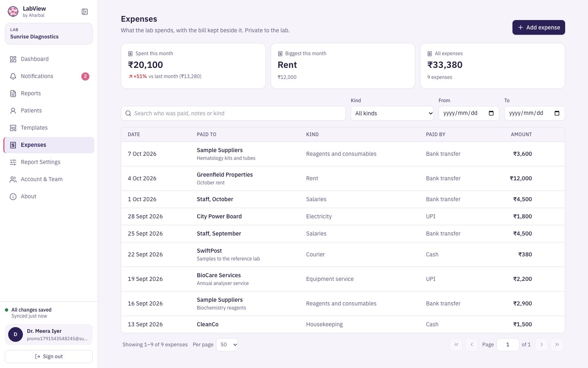Click the Templates icon in the sidebar
Screen dimensions: 588x368
[x=13, y=128]
